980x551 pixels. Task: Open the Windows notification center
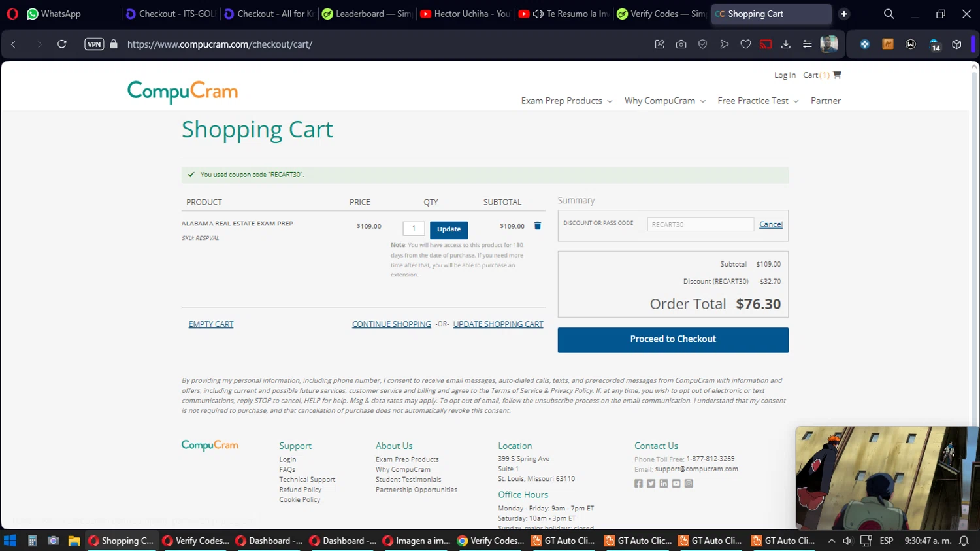[x=964, y=541]
